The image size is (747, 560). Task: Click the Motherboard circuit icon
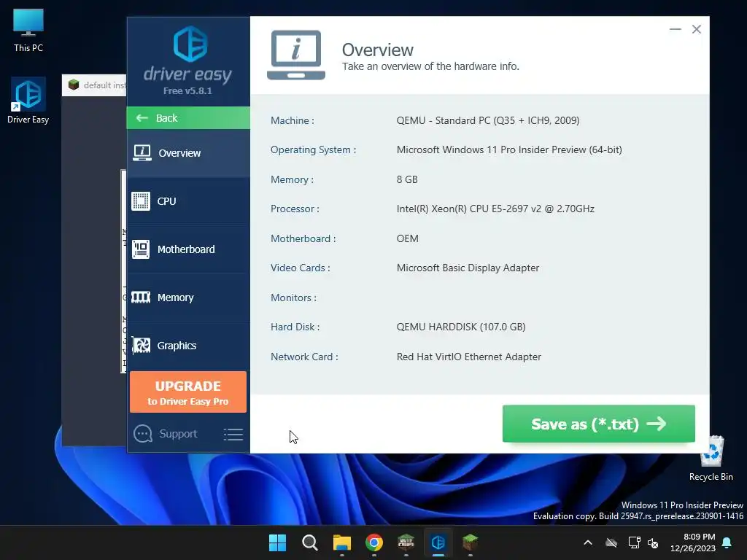[x=141, y=249]
